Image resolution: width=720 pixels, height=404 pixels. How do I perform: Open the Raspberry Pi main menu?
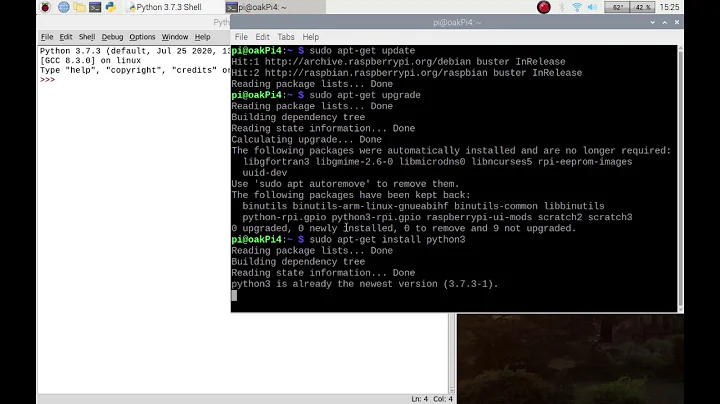[x=45, y=7]
